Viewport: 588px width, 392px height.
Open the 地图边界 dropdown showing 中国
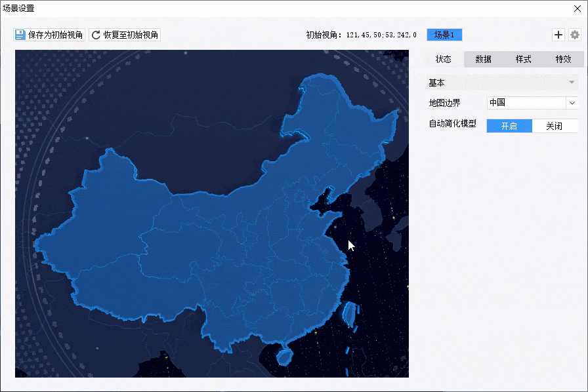click(532, 103)
